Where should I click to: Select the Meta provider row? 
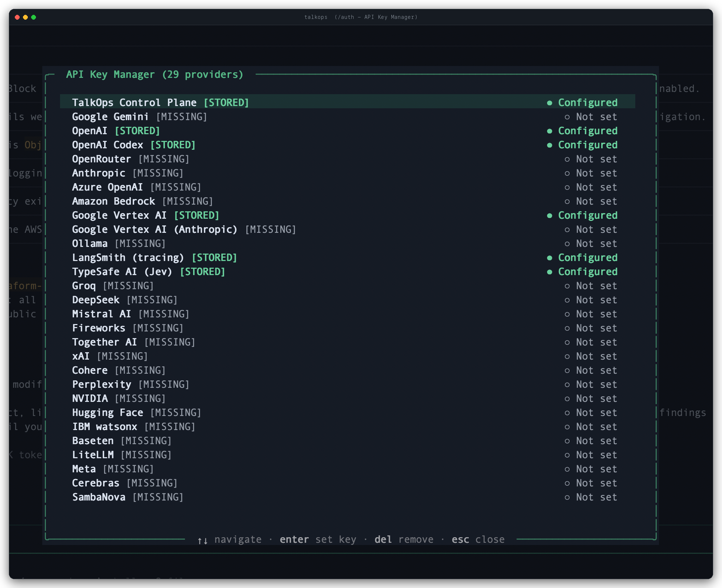tap(347, 469)
